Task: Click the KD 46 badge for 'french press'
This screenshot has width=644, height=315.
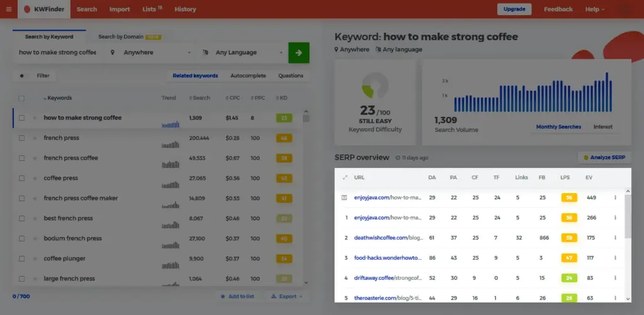Action: [x=284, y=138]
